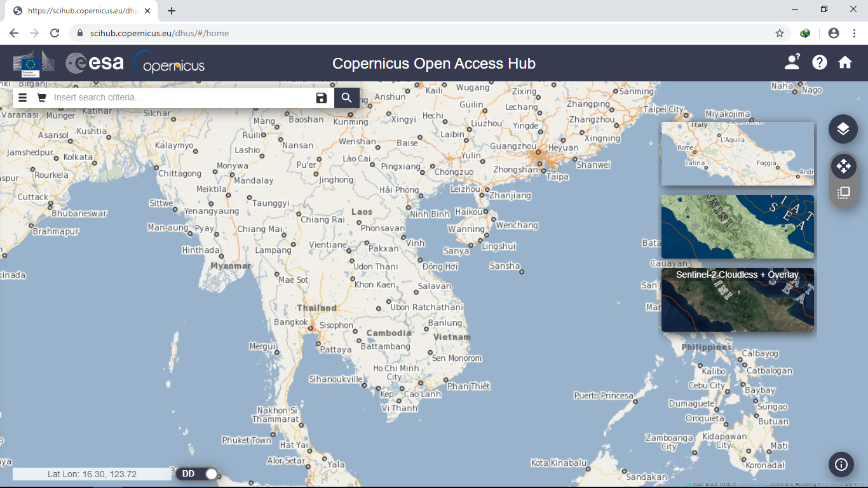The width and height of the screenshot is (868, 488).
Task: Open the MapServer attribution link
Action: tap(832, 485)
